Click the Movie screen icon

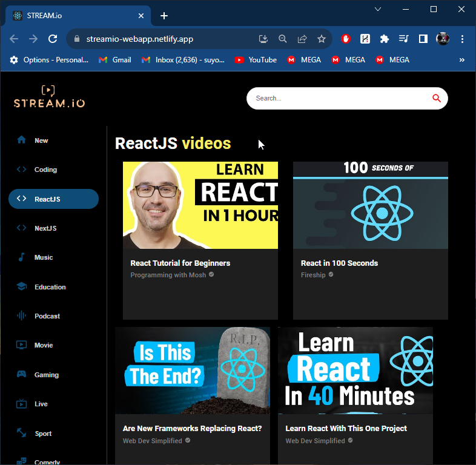21,345
